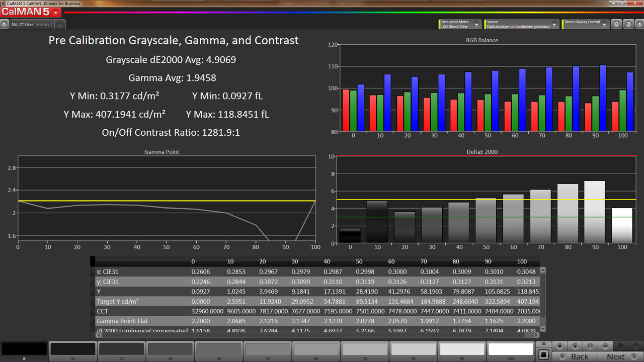The width and height of the screenshot is (644, 362).
Task: Click the refresh pattern icon
Action: click(620, 346)
